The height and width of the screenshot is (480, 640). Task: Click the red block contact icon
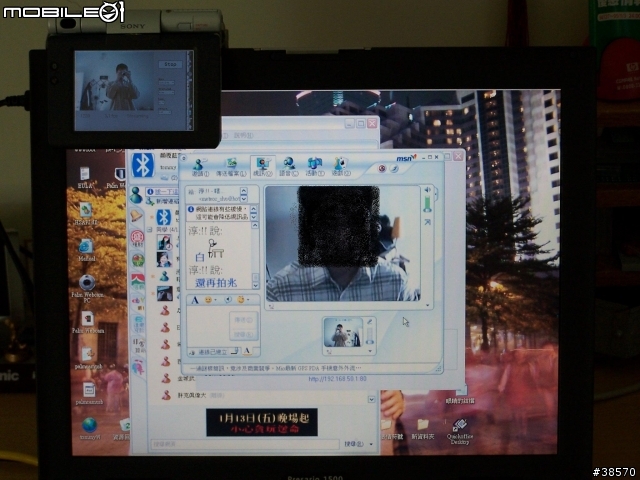point(382,169)
